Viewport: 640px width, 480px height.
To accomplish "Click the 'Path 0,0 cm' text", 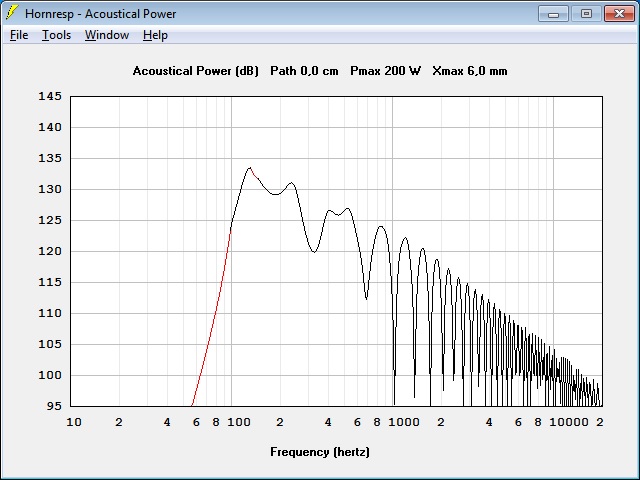I will click(x=304, y=71).
